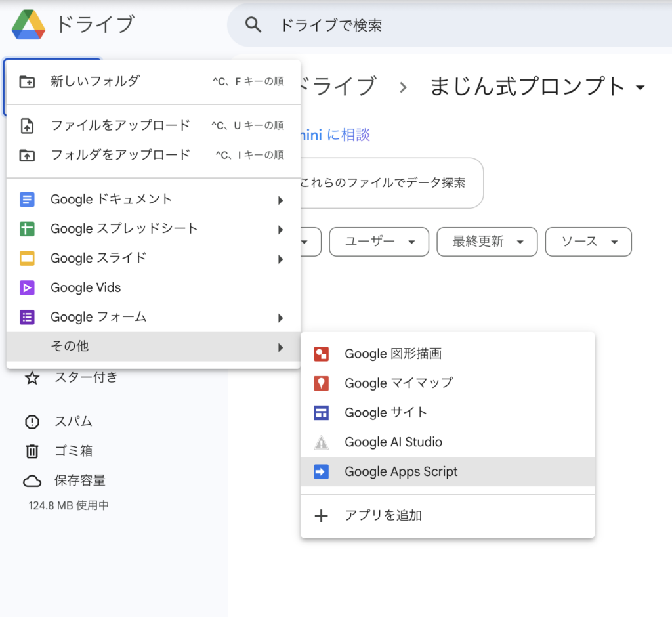Click the yellow Google スライド icon
672x617 pixels.
click(x=27, y=259)
